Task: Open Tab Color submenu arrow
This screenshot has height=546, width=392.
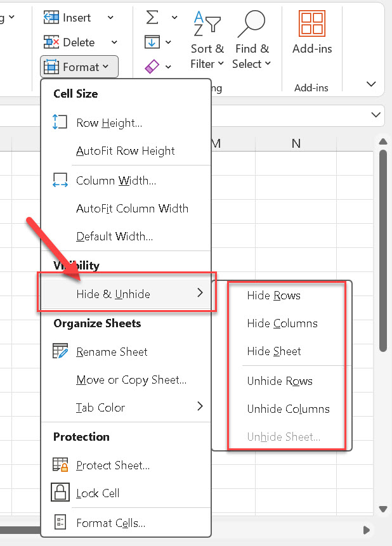Action: pos(200,406)
